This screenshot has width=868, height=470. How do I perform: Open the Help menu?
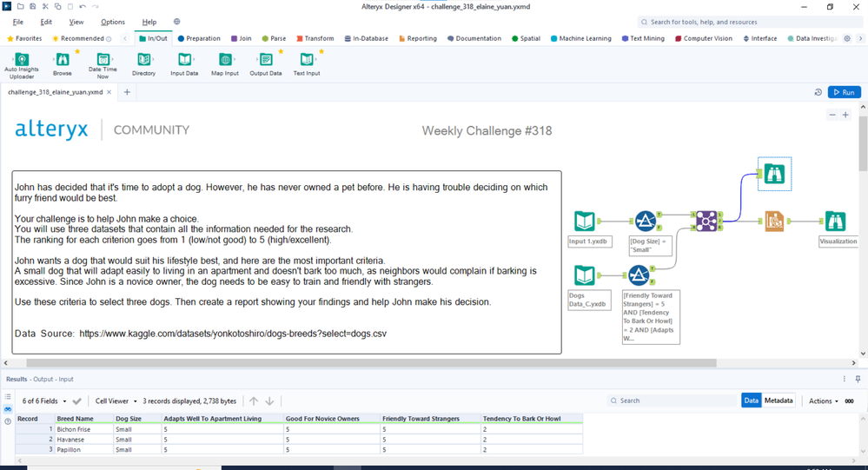point(149,22)
